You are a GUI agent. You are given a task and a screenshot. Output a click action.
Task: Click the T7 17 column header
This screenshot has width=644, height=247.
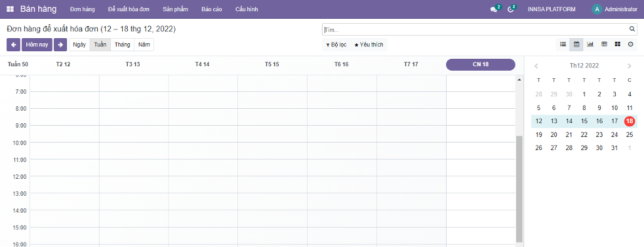click(411, 65)
